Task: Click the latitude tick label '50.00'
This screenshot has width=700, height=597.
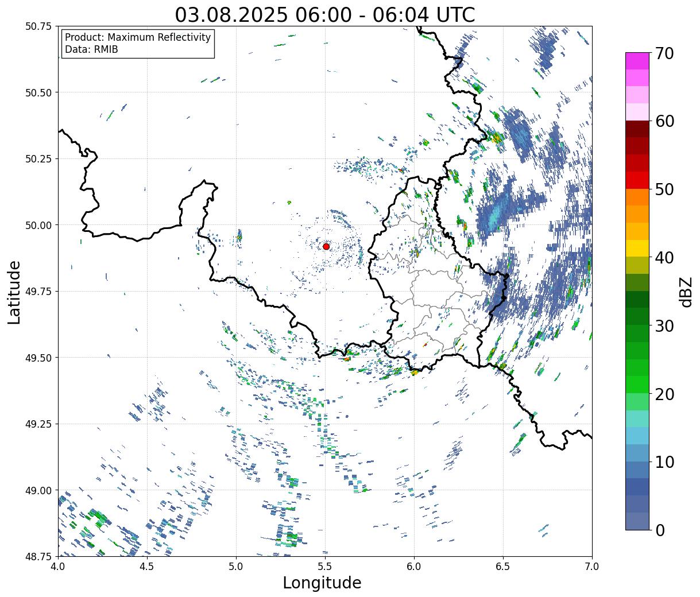Action: point(38,225)
